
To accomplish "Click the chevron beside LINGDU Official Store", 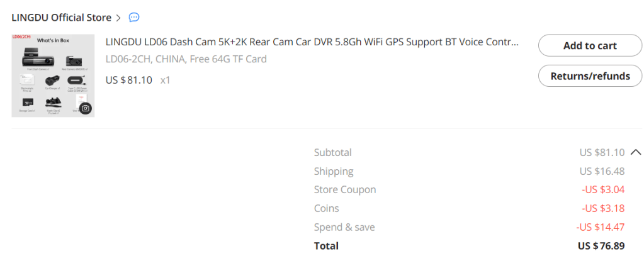I will tap(118, 18).
